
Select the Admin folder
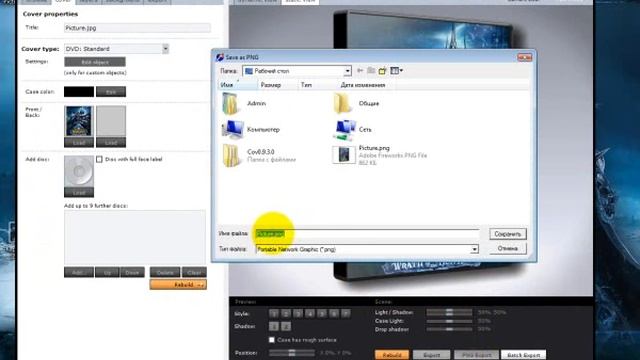click(244, 104)
